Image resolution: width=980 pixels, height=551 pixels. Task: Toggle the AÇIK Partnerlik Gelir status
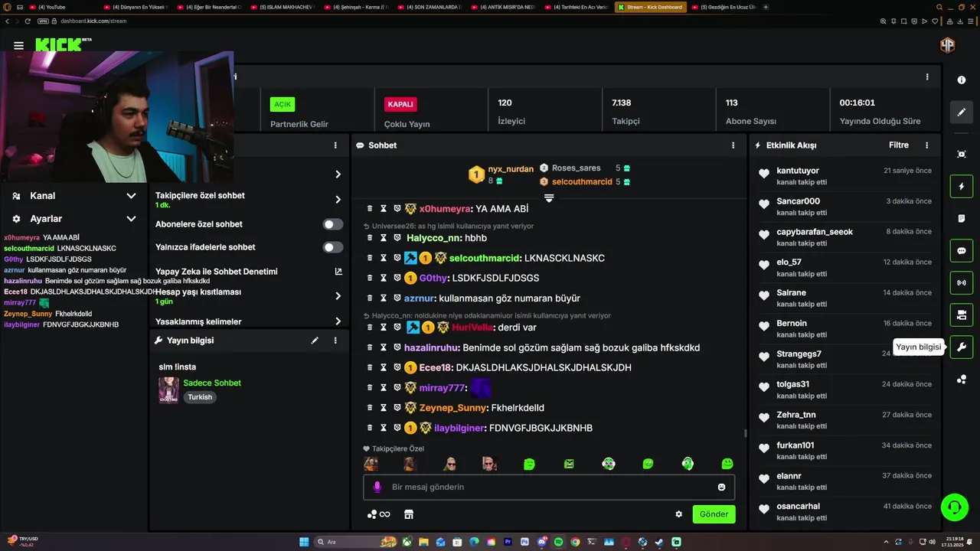tap(283, 104)
